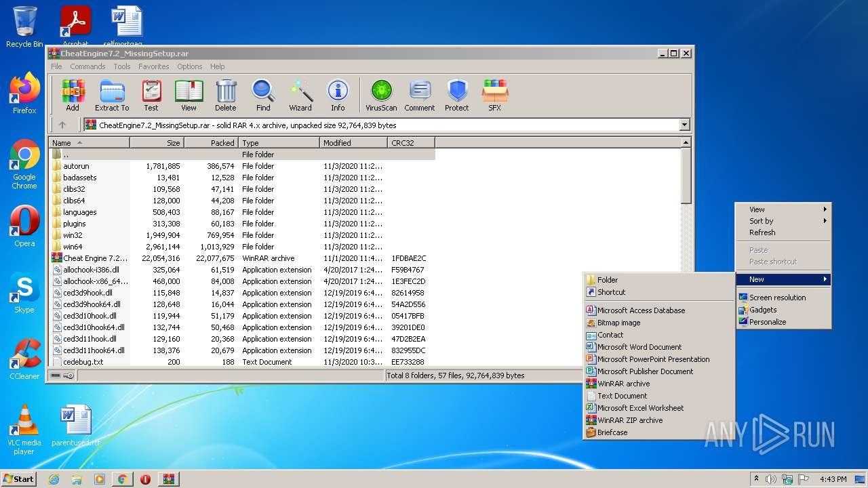
Task: Click the file list vertical scrollbar
Action: [x=686, y=252]
